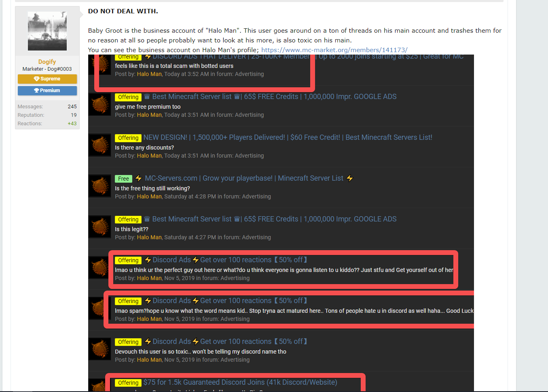Click the Reactions +43 count
The width and height of the screenshot is (548, 392).
72,124
